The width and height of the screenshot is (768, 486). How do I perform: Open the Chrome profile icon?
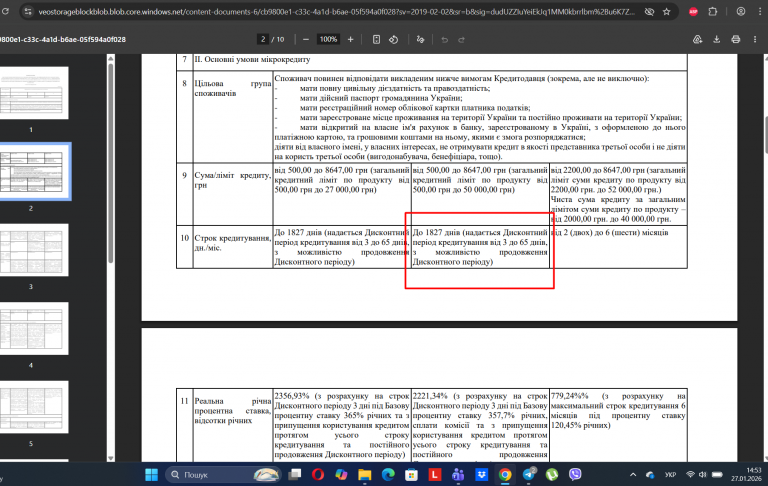click(741, 11)
